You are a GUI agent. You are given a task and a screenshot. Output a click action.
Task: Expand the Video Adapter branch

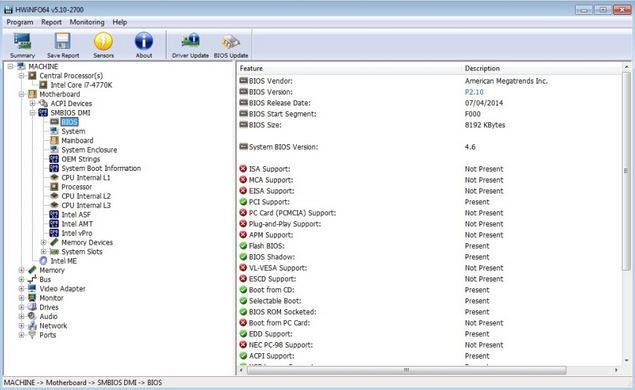[21, 289]
